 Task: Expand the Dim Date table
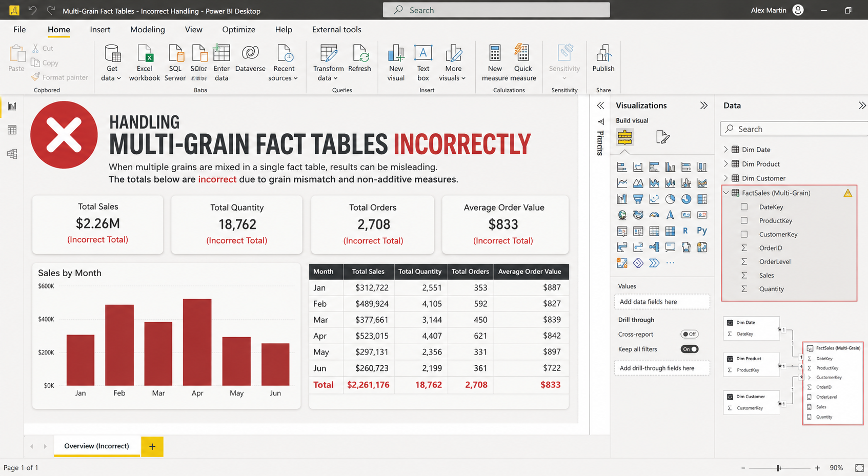(725, 149)
